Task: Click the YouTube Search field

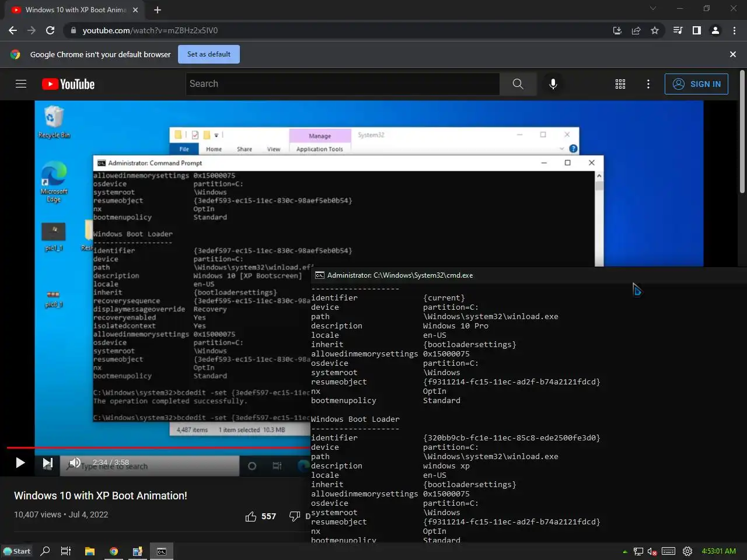Action: point(343,84)
